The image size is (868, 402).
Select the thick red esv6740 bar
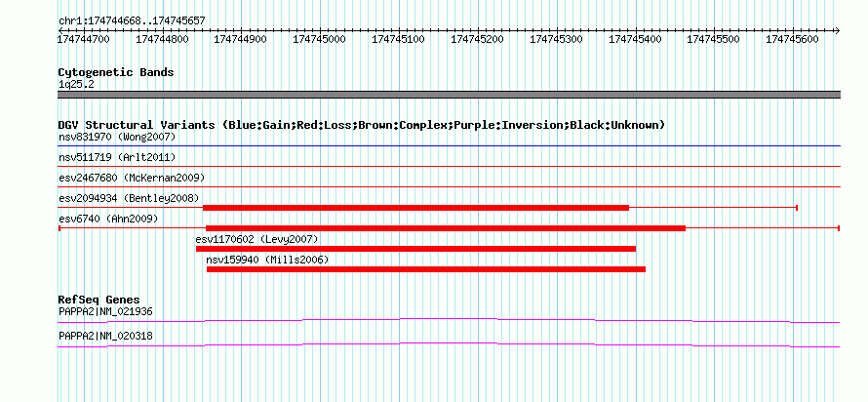coord(446,228)
